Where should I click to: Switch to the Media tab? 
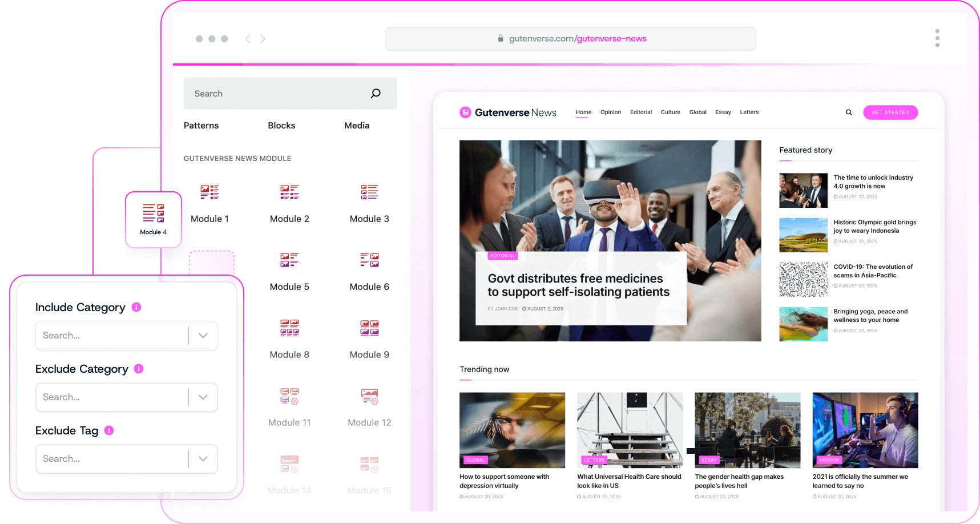click(357, 126)
